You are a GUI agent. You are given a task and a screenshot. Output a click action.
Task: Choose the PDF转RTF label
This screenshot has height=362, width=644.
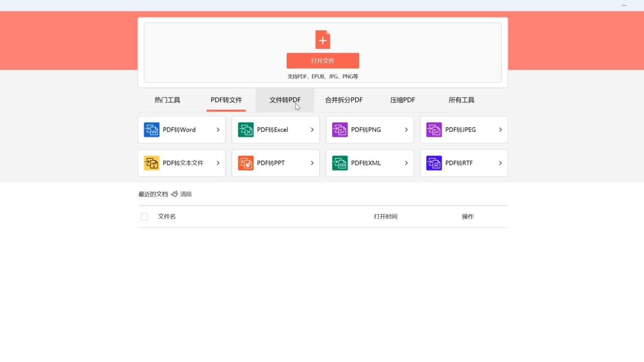click(x=459, y=163)
